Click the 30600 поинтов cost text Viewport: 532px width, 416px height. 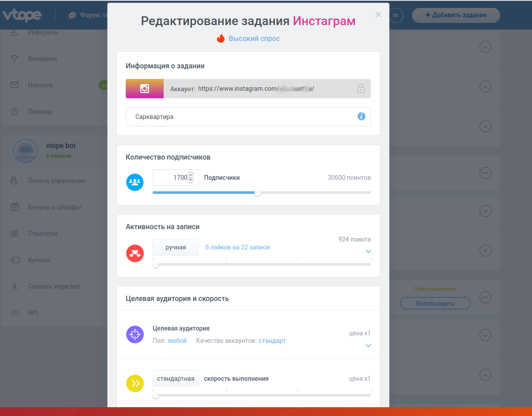[349, 178]
